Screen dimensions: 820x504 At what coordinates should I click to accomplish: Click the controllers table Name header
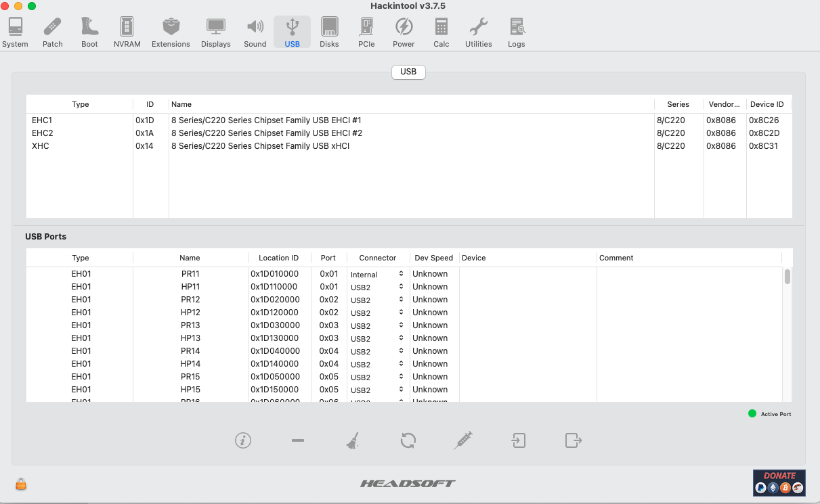tap(411, 104)
